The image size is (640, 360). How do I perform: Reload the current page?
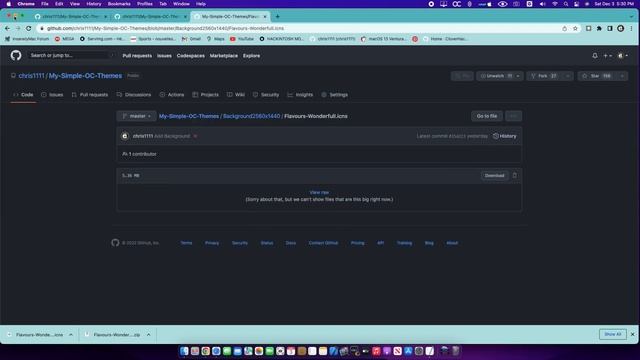(29, 29)
